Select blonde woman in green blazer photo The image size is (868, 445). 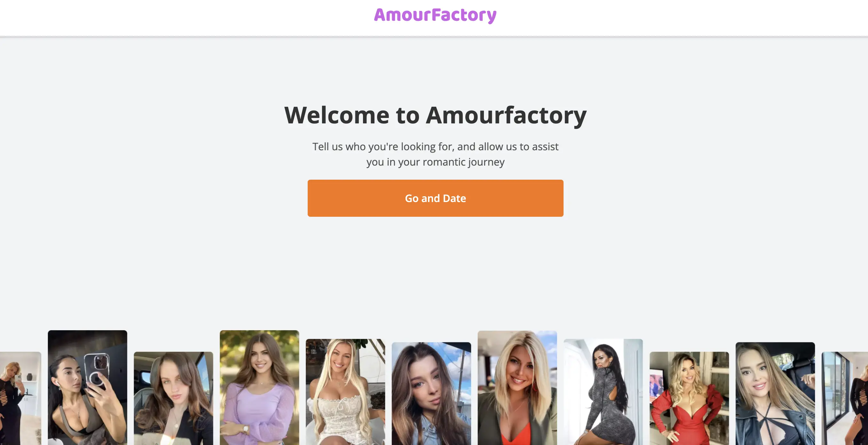click(x=517, y=388)
